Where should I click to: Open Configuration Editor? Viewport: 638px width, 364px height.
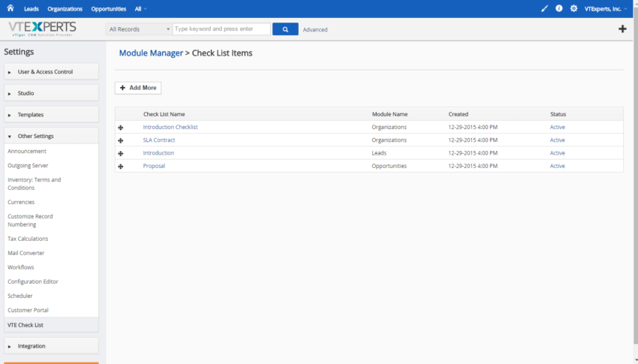tap(33, 281)
